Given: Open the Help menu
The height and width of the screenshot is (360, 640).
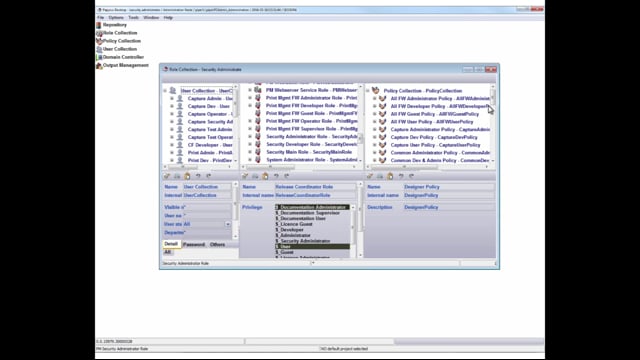Looking at the screenshot, I should click(x=168, y=18).
